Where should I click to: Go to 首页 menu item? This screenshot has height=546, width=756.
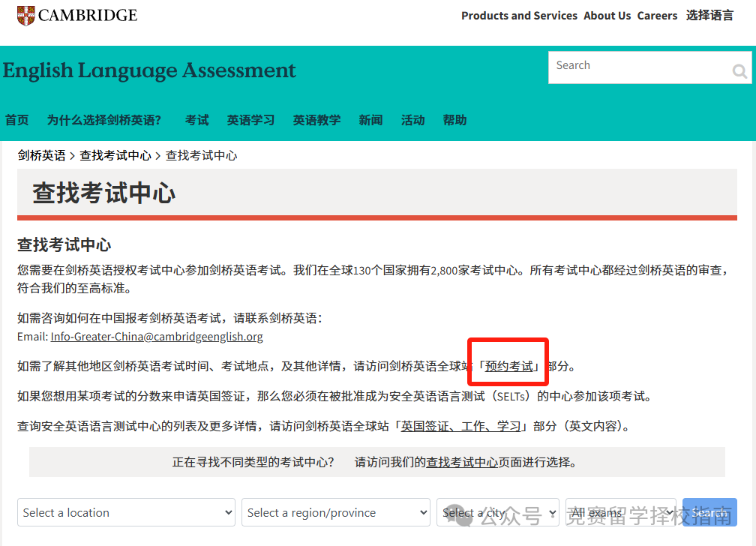[x=16, y=120]
